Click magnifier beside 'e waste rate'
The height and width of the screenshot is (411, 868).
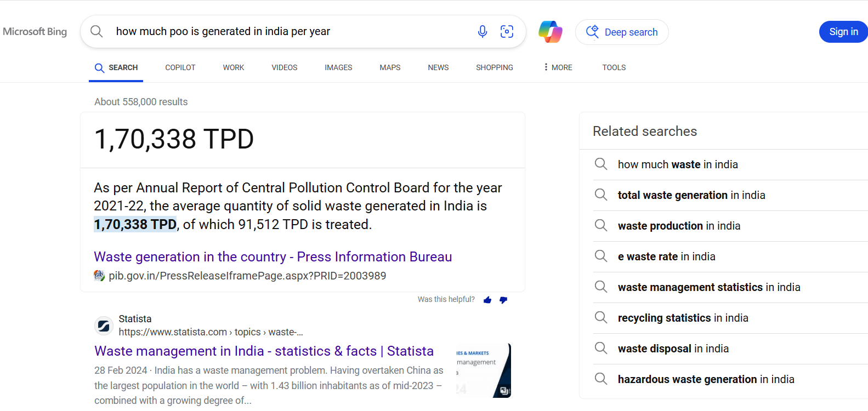(601, 256)
